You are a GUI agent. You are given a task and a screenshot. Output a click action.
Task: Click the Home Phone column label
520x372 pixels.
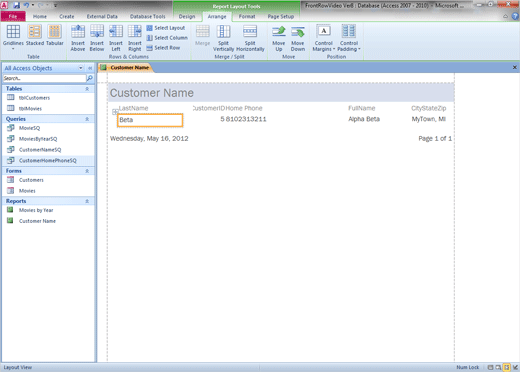pos(244,108)
